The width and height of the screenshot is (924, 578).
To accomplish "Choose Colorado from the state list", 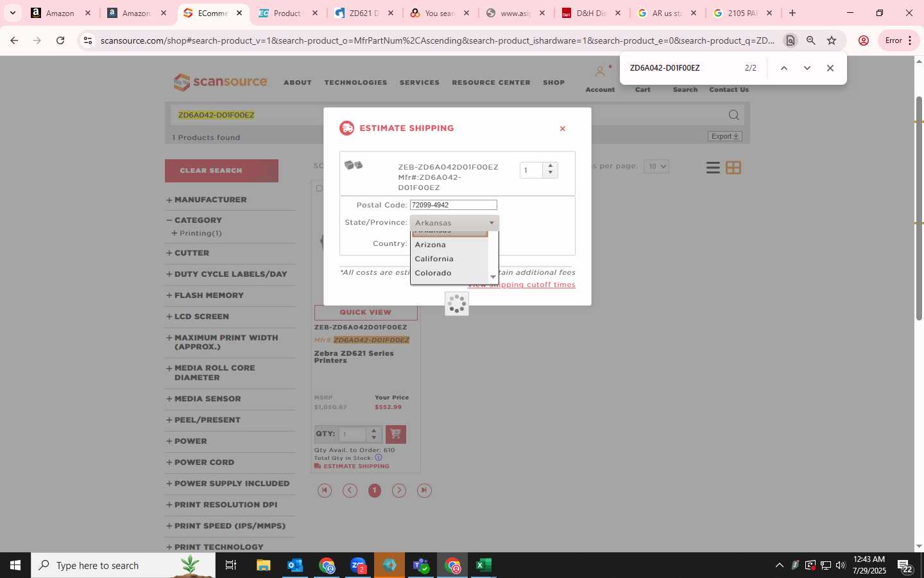I will [450, 273].
